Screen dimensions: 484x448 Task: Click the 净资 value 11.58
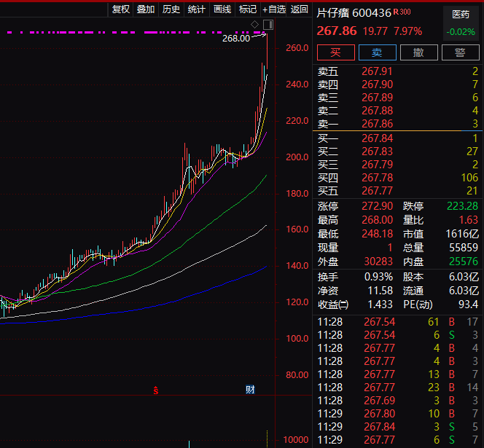pyautogui.click(x=380, y=291)
